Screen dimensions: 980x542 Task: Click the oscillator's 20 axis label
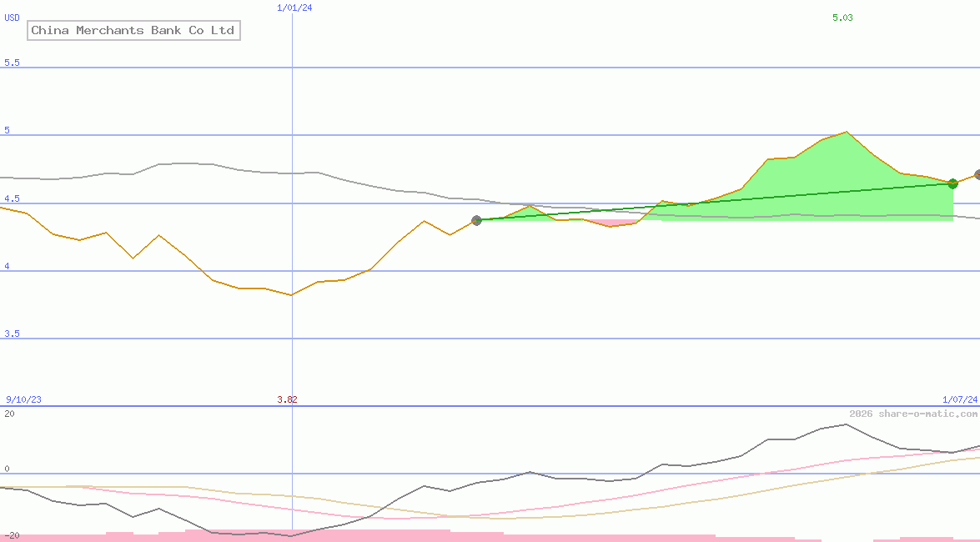[9, 414]
